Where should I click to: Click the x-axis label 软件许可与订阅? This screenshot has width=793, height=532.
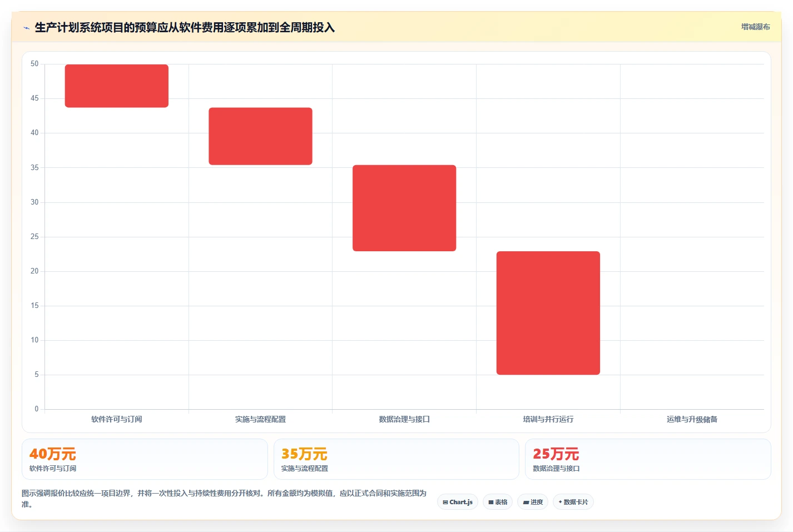117,419
